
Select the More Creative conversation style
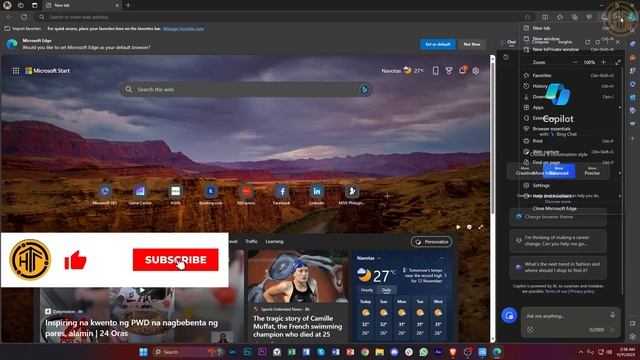[525, 171]
